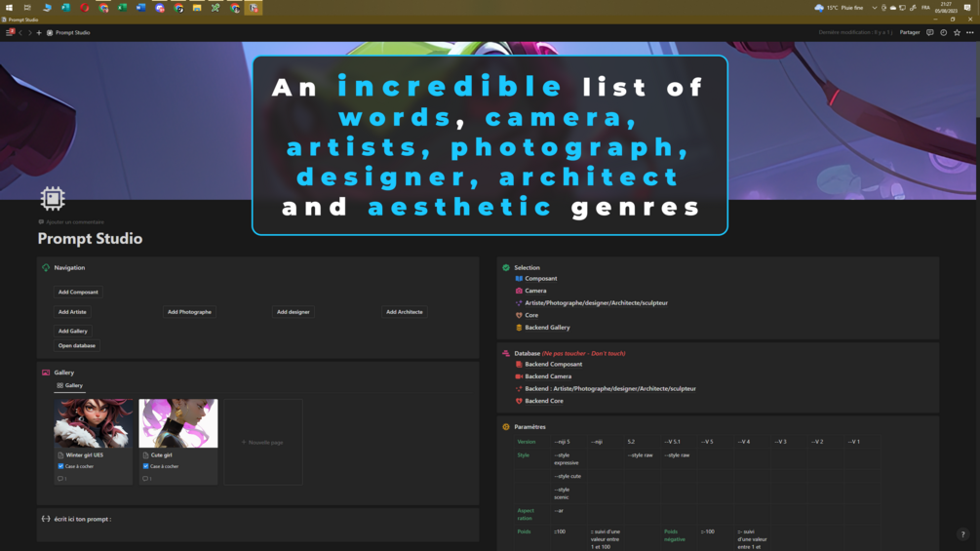980x551 pixels.
Task: Open Artiste/Photographe/designer/Architecte/sculpteur link in Selection
Action: pos(596,303)
